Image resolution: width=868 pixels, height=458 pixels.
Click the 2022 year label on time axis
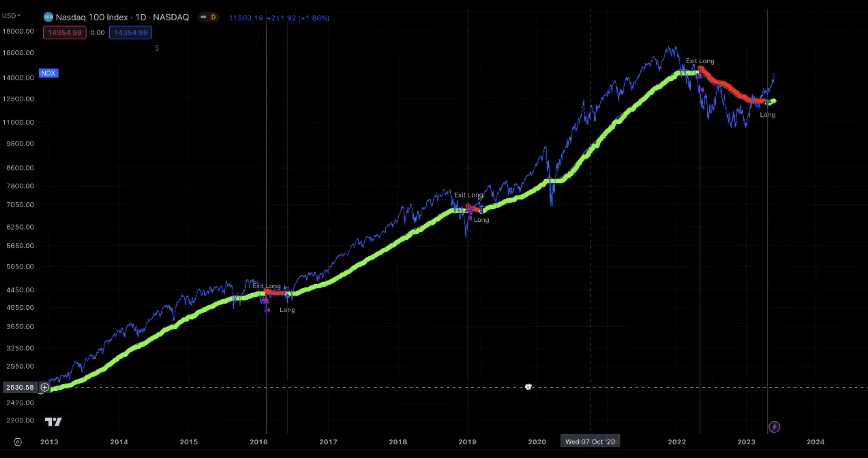click(x=677, y=442)
